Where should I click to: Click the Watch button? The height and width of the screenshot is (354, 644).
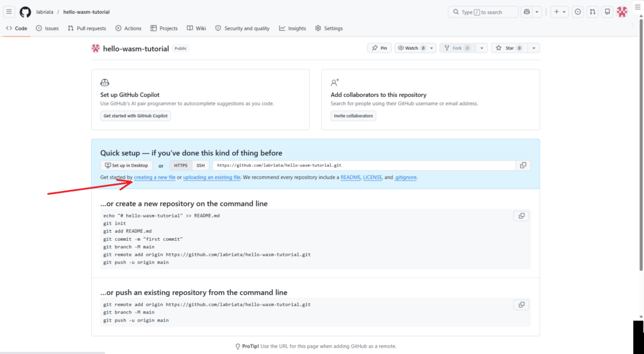pyautogui.click(x=411, y=48)
